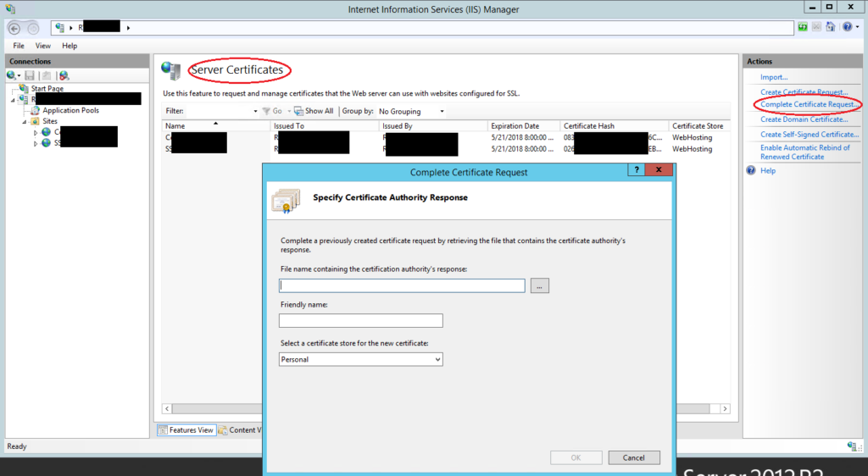Close the Complete Certificate Request dialog
This screenshot has height=476, width=868.
click(659, 169)
